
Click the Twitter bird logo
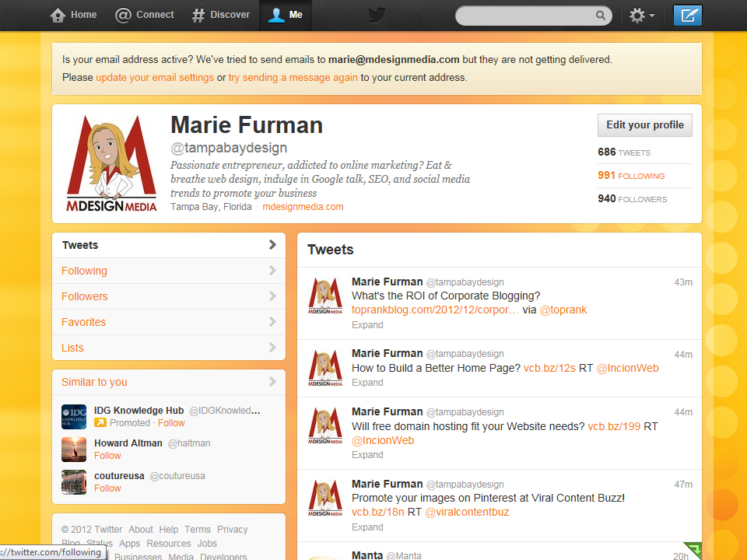click(377, 16)
